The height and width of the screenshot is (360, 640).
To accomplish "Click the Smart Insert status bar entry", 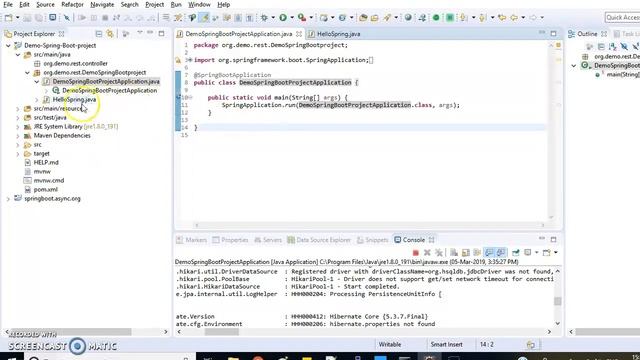I will click(447, 344).
